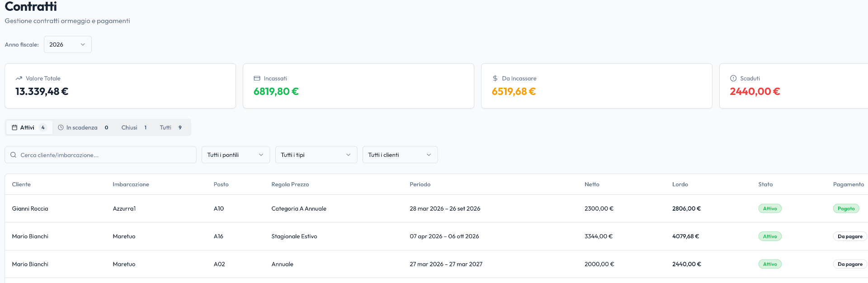Click the 2806,00 € gross amount
Image resolution: width=868 pixels, height=283 pixels.
pyautogui.click(x=686, y=208)
